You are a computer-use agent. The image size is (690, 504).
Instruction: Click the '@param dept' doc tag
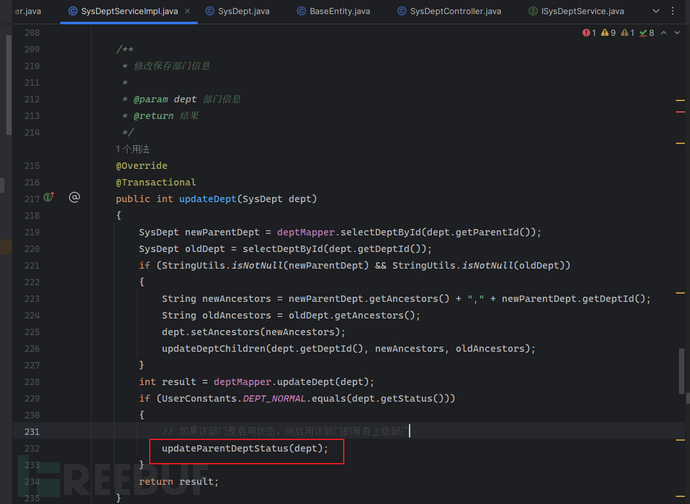point(165,99)
